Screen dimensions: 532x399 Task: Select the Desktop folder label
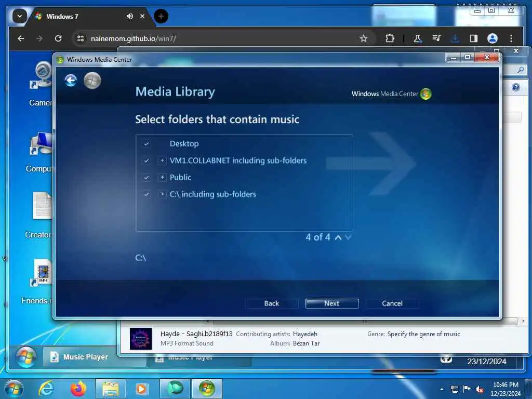click(184, 144)
